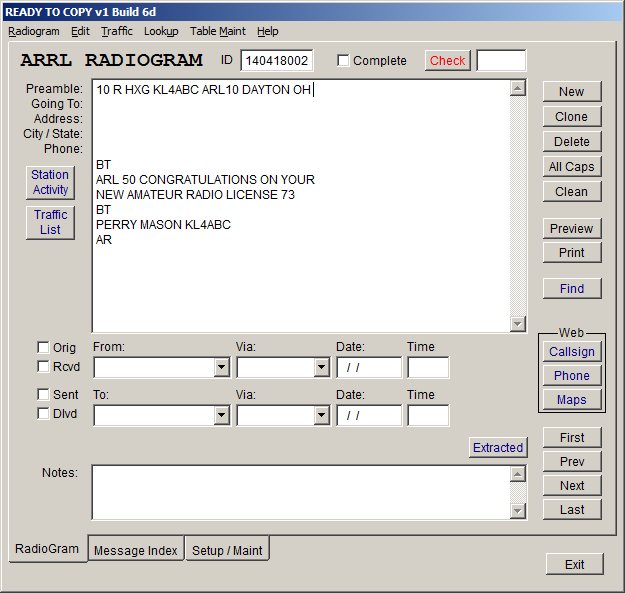625x593 pixels.
Task: Click the All Caps button
Action: tap(572, 167)
